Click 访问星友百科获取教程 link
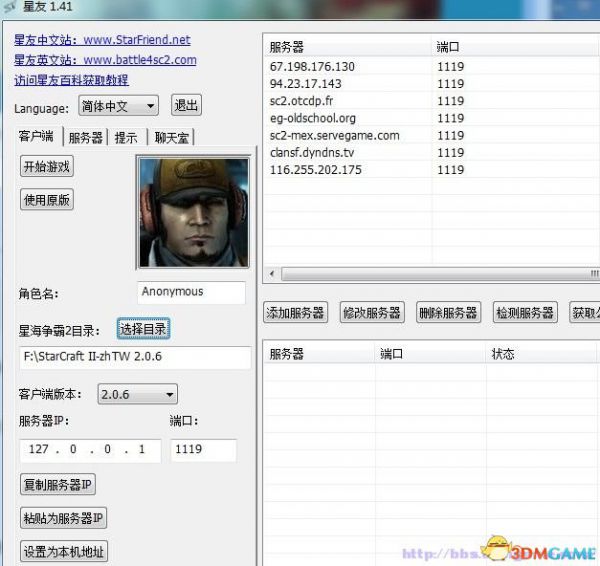This screenshot has height=566, width=600. 71,80
